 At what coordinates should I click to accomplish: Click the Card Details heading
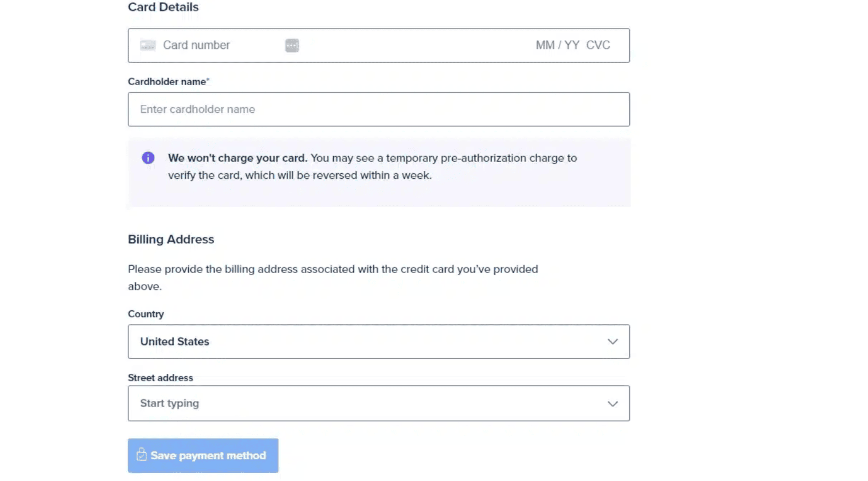pyautogui.click(x=163, y=7)
